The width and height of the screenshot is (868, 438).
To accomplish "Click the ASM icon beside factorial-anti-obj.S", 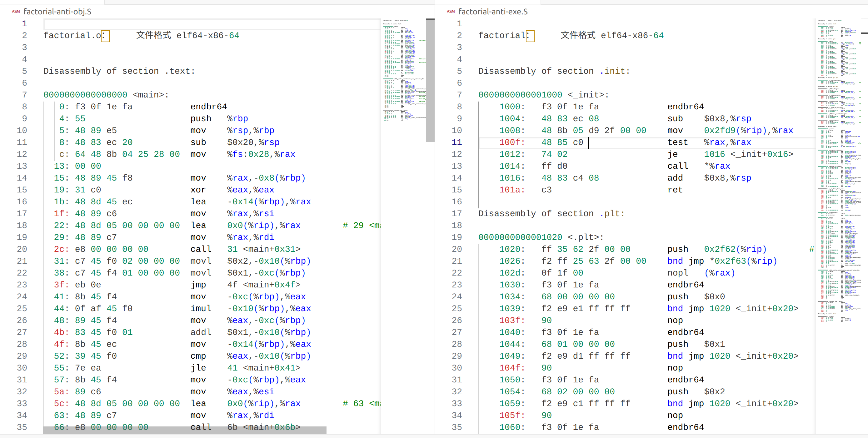I will point(16,12).
